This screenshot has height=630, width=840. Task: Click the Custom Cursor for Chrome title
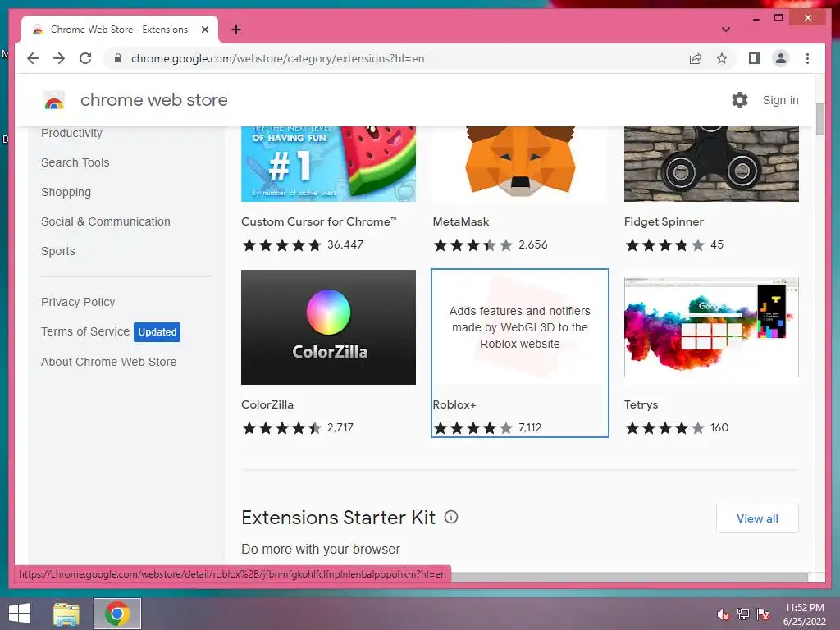319,221
